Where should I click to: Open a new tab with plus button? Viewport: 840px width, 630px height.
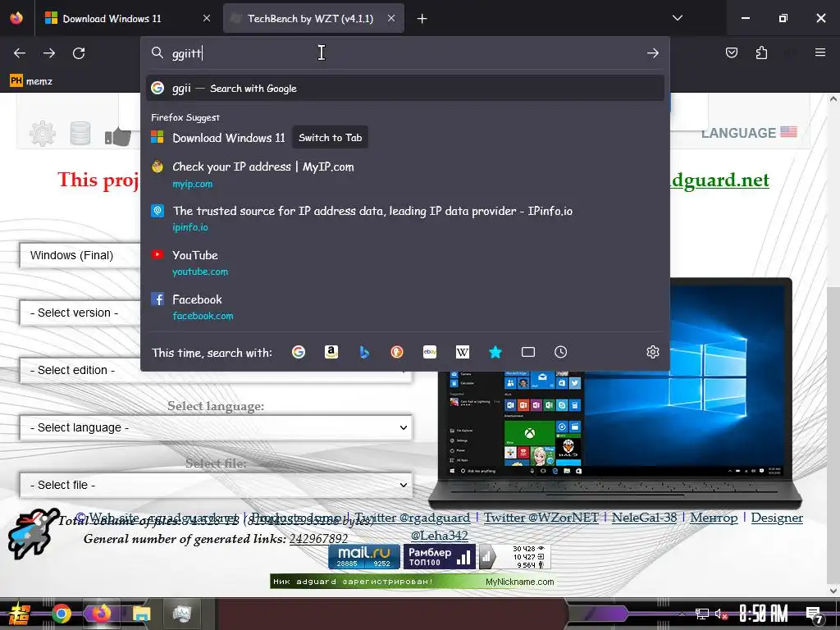pyautogui.click(x=422, y=19)
